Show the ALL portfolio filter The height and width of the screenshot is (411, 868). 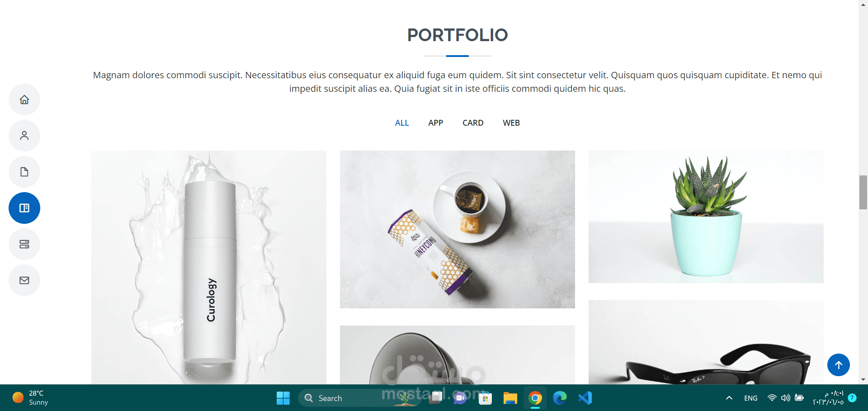click(x=402, y=123)
